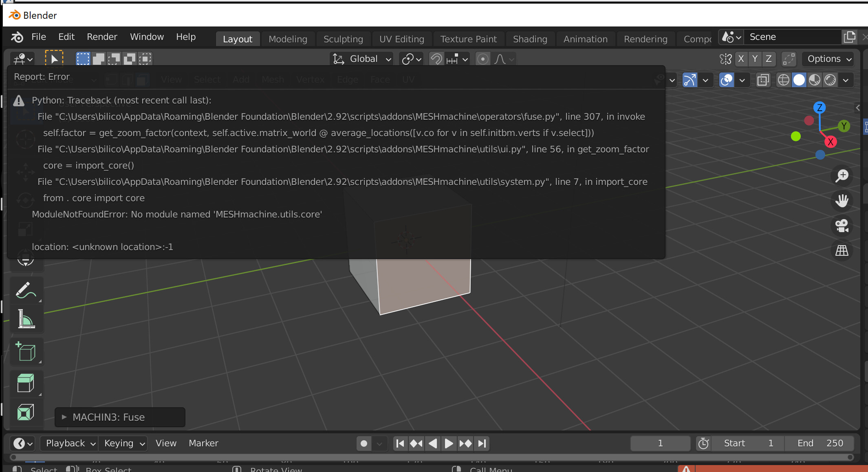
Task: Toggle proportional editing
Action: click(482, 59)
